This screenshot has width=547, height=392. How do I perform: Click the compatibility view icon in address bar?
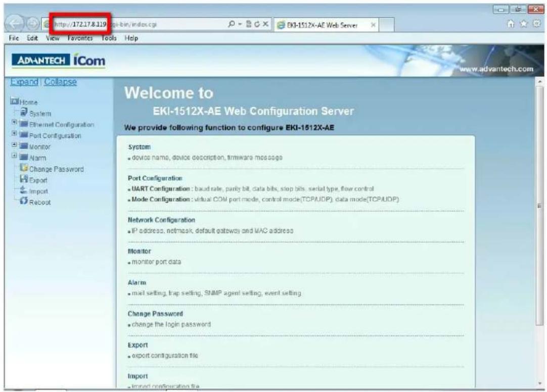249,24
